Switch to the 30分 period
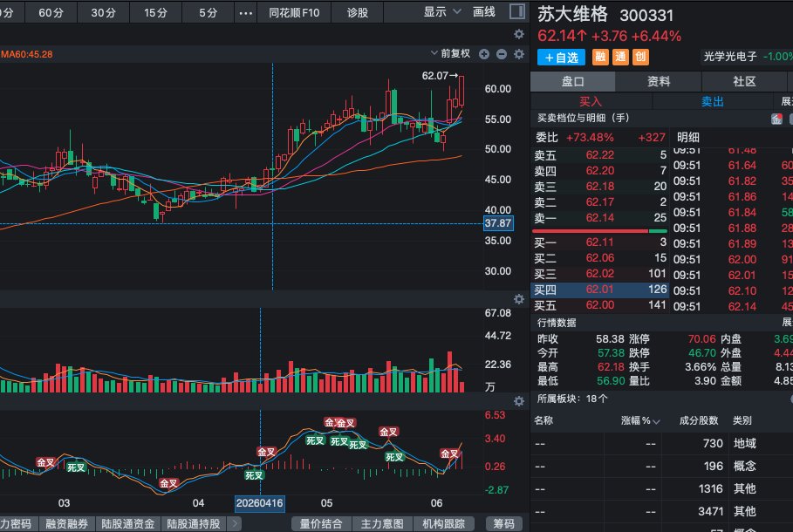Viewport: 793px width, 532px height. (103, 12)
